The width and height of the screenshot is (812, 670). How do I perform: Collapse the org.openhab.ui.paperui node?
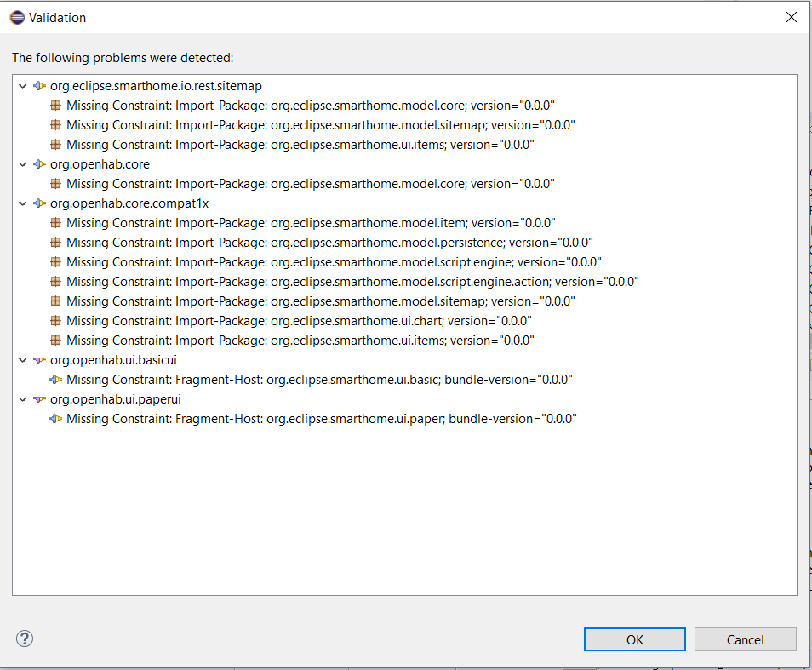[x=22, y=399]
